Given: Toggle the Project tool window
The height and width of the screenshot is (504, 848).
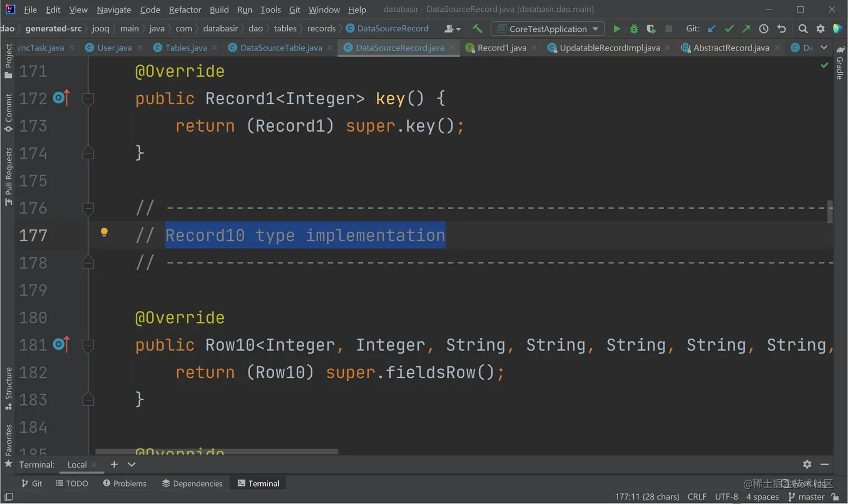Looking at the screenshot, I should [8, 61].
